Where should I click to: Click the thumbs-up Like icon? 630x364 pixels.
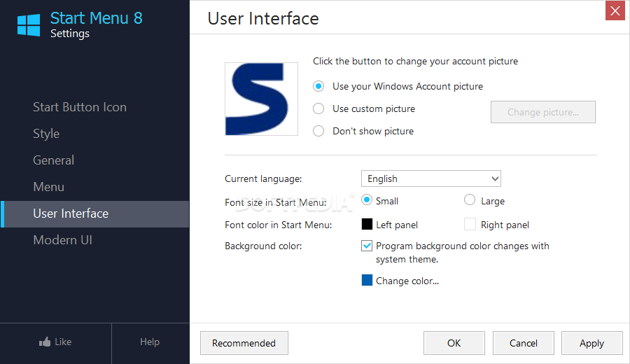(45, 342)
